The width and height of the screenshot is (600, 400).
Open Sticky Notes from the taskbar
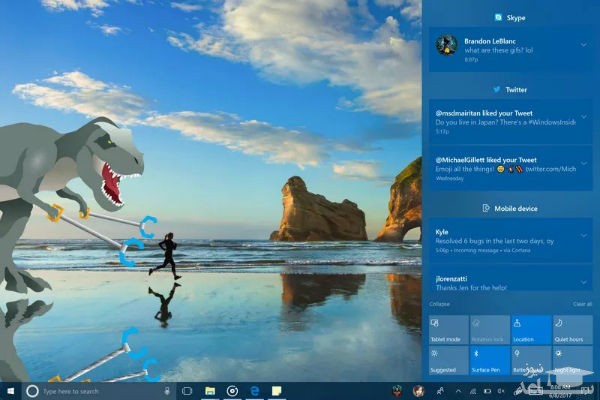coord(277,391)
